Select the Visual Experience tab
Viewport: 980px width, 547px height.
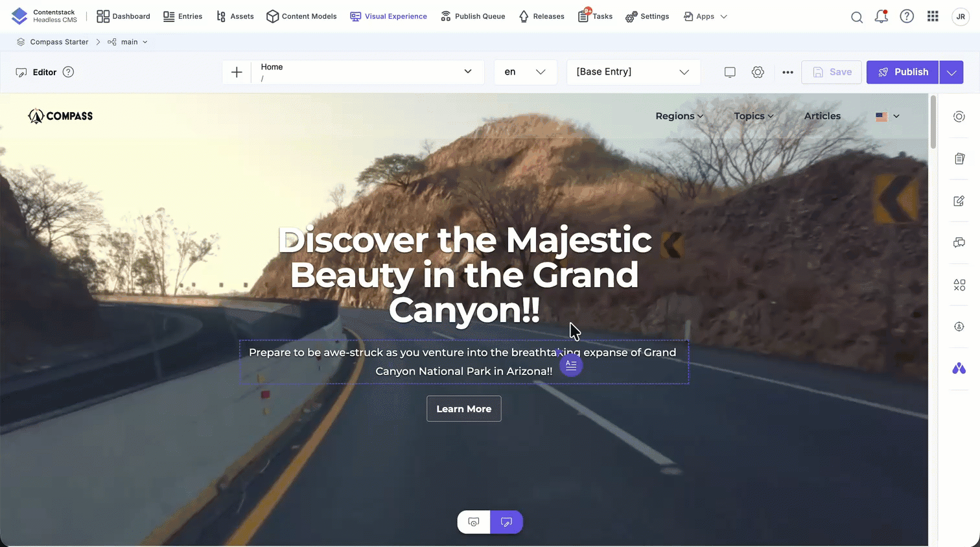click(388, 16)
